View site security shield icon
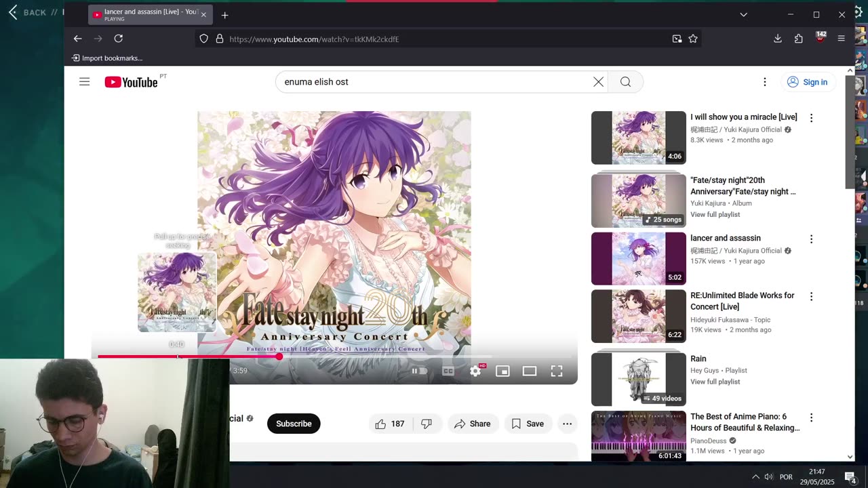This screenshot has height=488, width=868. (203, 39)
